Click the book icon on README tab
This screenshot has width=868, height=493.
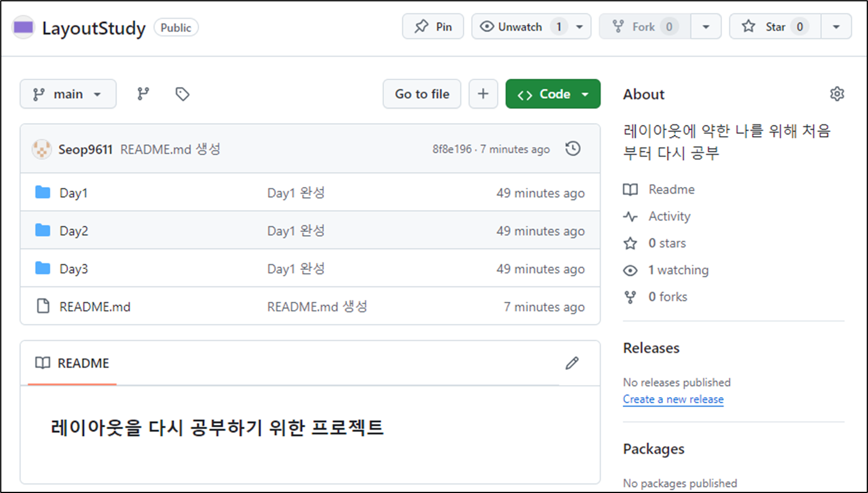43,363
